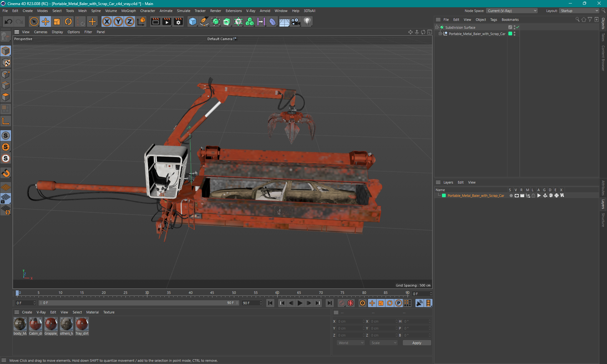
Task: Activate the Scale tool in top toolbar
Action: (57, 21)
